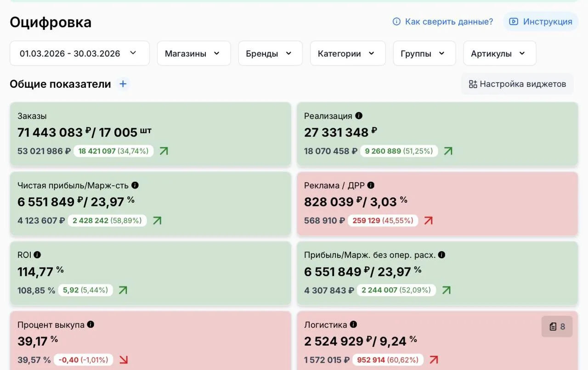588x370 pixels.
Task: Click the previous ROI value 108,85 %
Action: click(36, 290)
